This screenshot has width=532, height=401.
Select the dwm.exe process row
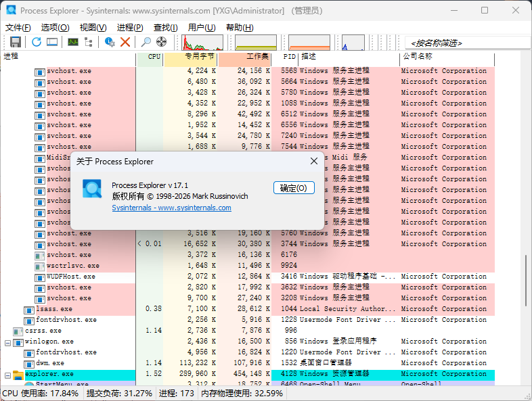pos(247,364)
